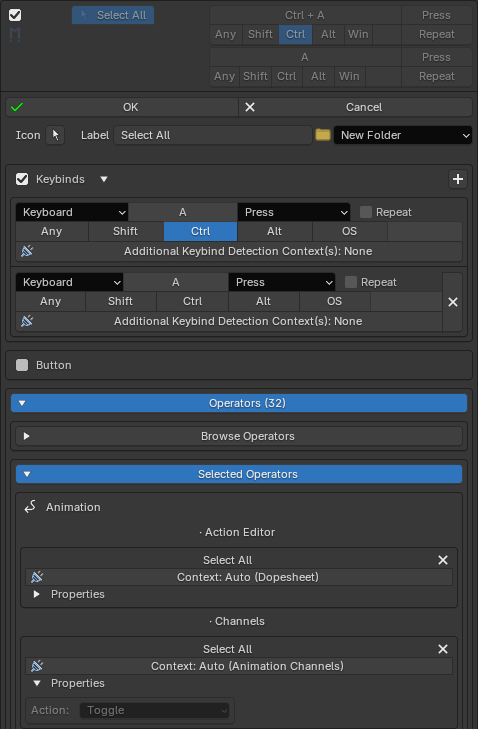Image resolution: width=478 pixels, height=729 pixels.
Task: Collapse Selected Operators section
Action: click(x=239, y=475)
